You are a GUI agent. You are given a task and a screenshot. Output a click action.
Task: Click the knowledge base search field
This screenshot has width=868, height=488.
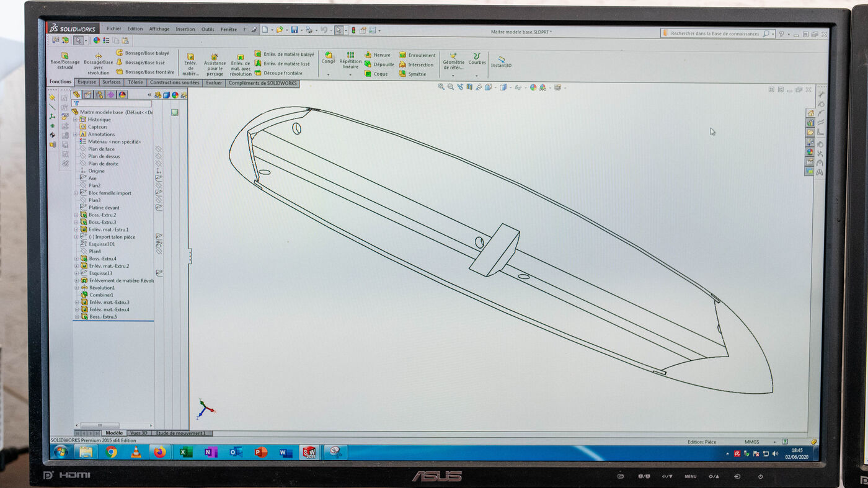(714, 33)
